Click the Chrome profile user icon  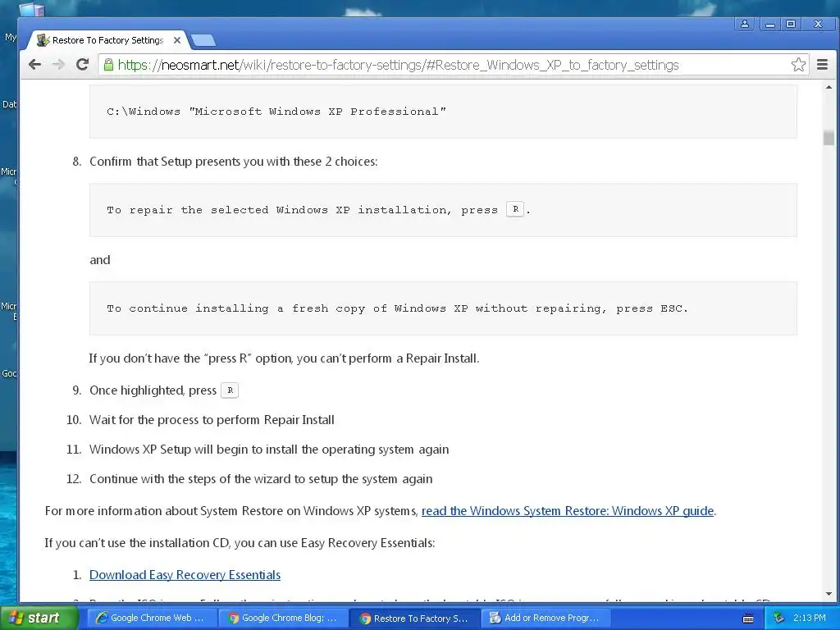(745, 24)
